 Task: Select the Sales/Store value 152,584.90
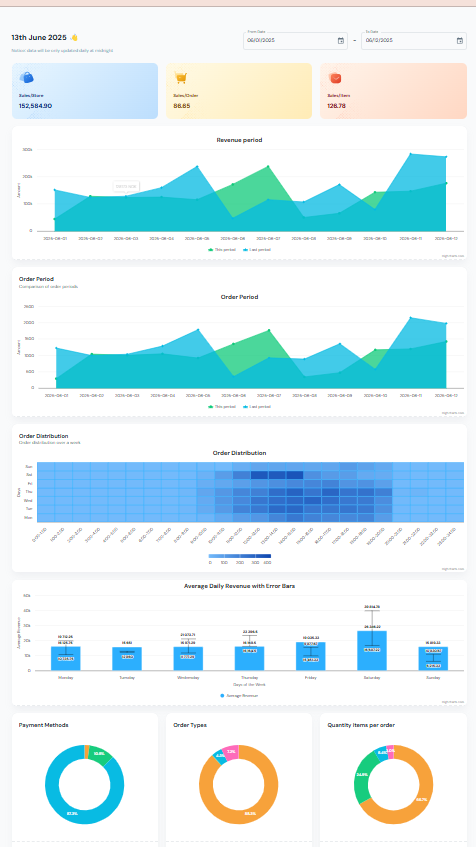[35, 106]
